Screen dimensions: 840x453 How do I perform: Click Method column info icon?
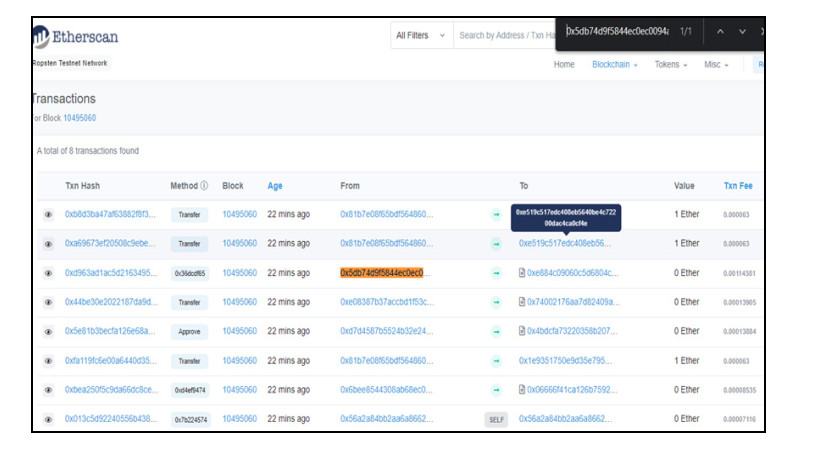pos(204,186)
